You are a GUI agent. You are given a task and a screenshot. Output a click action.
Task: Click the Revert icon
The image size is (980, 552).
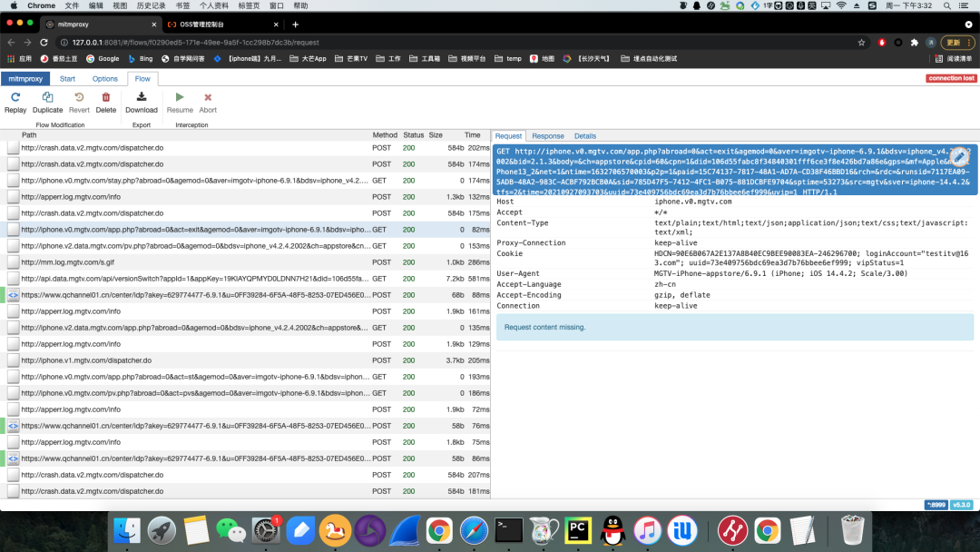point(79,97)
